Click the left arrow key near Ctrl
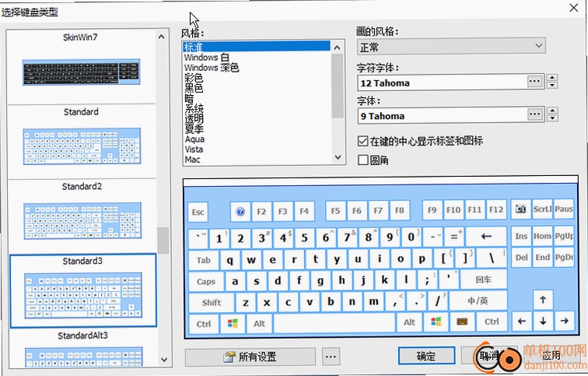Image resolution: width=588 pixels, height=376 pixels. coord(521,321)
